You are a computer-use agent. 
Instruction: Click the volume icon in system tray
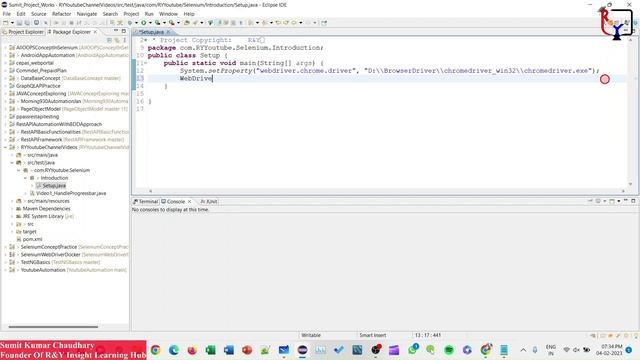(576, 350)
